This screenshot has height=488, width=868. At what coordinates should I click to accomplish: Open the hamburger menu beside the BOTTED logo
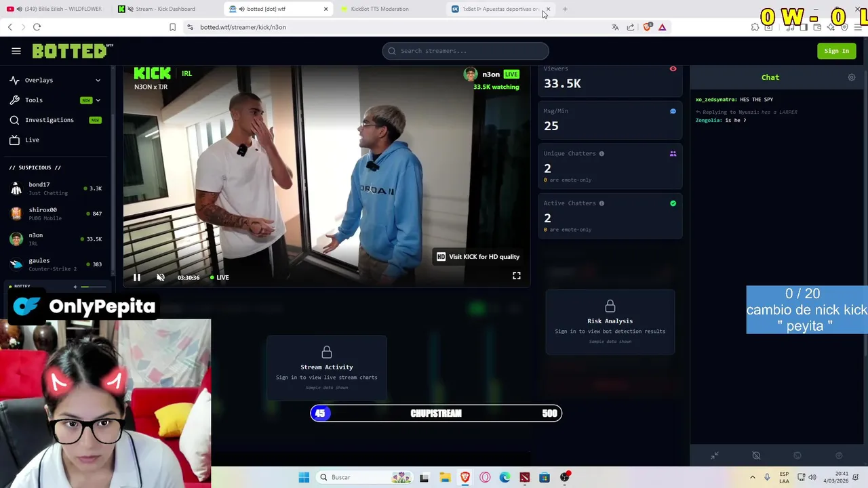(16, 51)
